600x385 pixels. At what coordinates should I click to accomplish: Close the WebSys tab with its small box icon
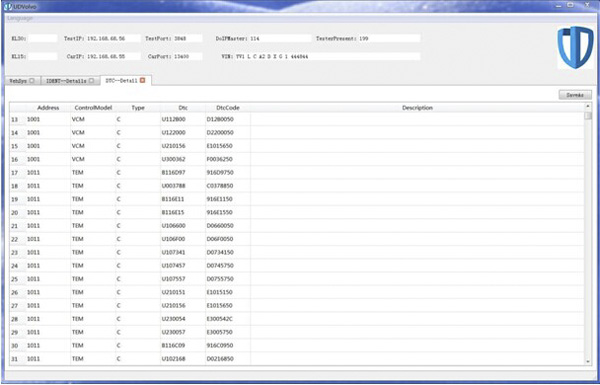point(32,81)
